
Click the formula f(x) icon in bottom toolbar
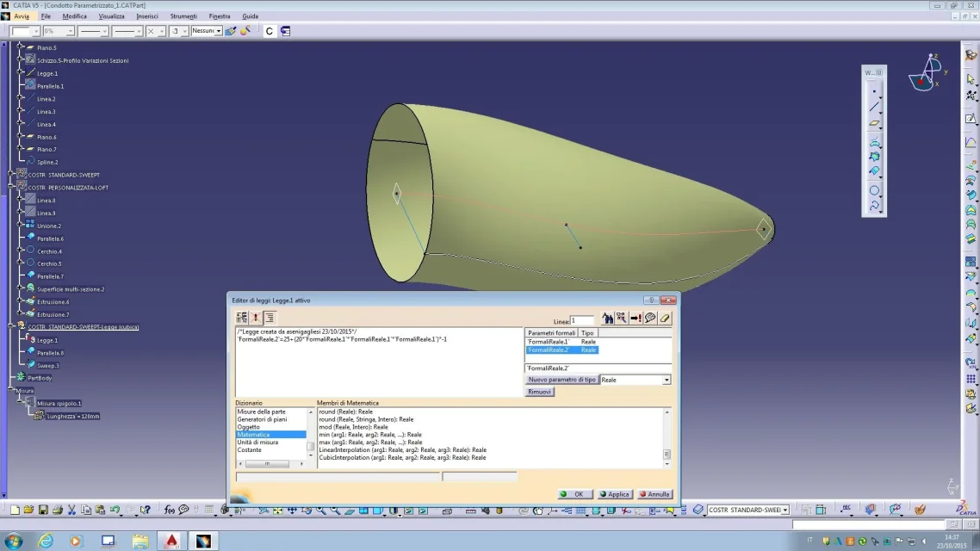[x=170, y=510]
